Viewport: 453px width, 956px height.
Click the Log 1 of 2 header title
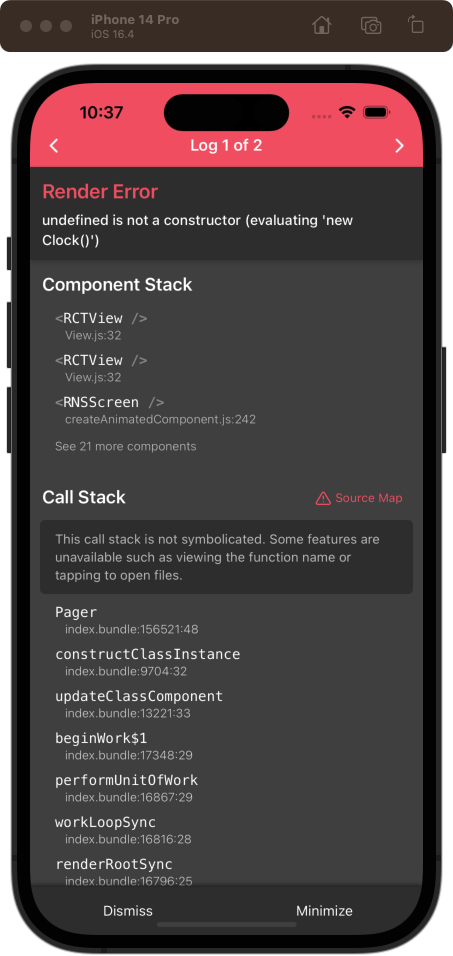pos(226,145)
